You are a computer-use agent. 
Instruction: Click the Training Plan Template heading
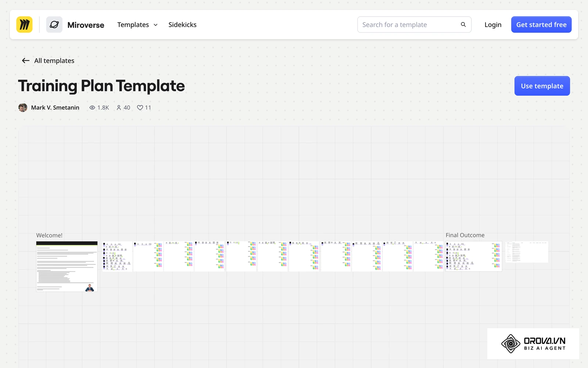(x=101, y=86)
